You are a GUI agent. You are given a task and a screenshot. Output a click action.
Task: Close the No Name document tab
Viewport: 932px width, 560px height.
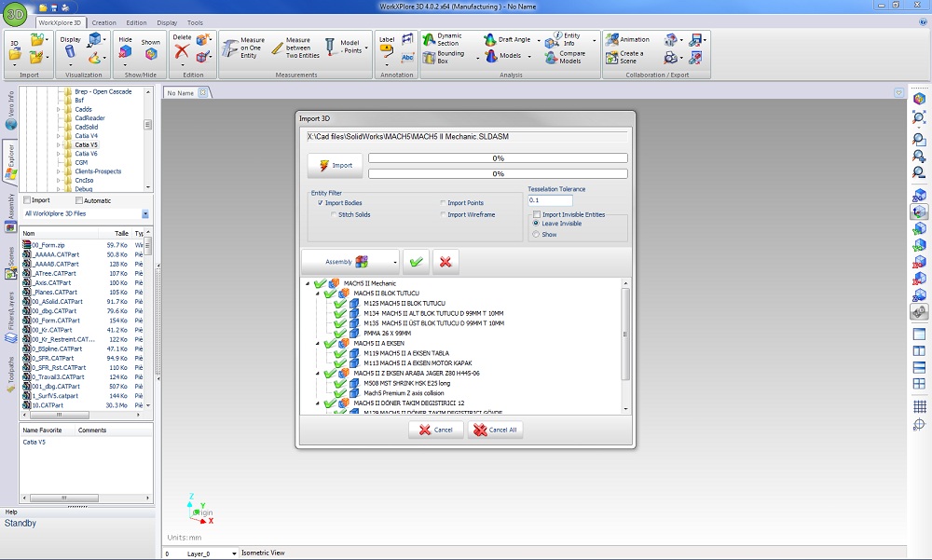click(x=202, y=93)
